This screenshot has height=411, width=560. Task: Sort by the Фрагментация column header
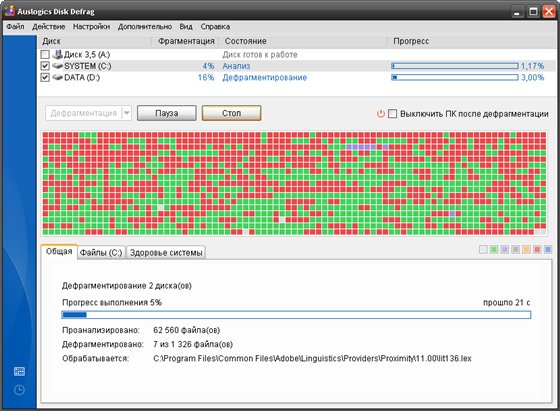pos(186,41)
